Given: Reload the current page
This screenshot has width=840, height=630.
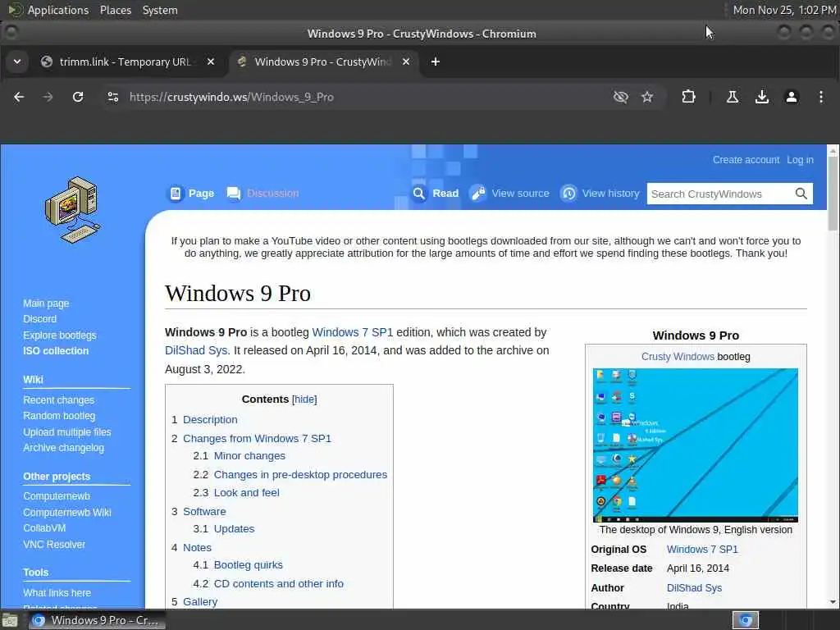Looking at the screenshot, I should click(78, 97).
